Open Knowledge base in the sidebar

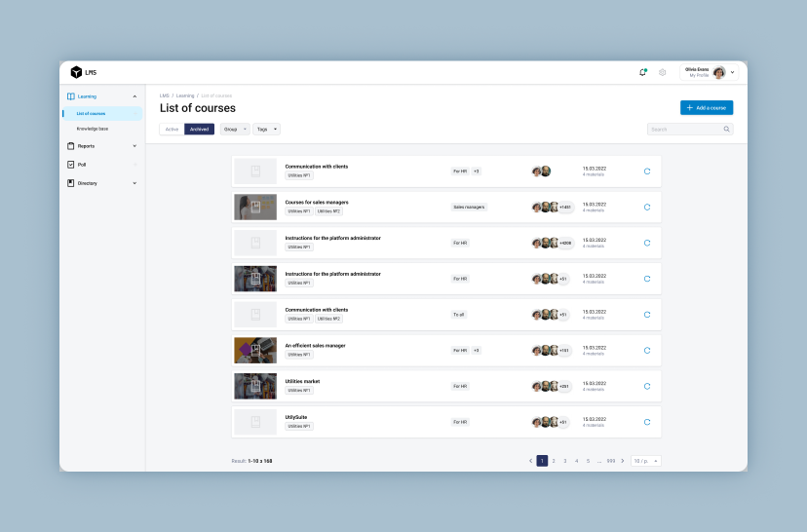click(x=93, y=129)
